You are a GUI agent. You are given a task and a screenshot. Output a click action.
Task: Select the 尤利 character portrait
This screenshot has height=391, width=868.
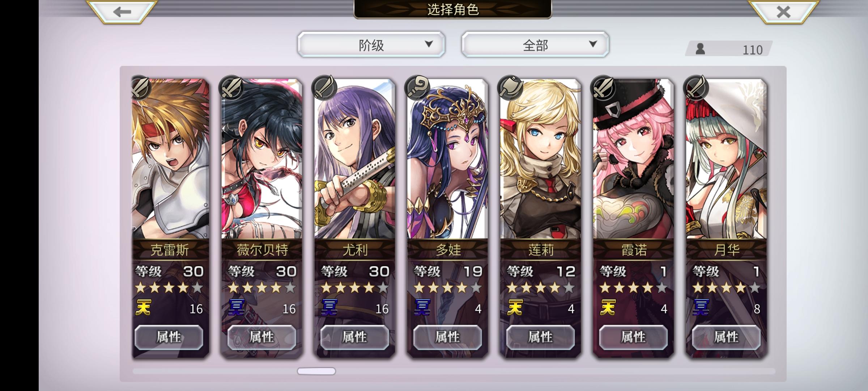click(355, 159)
